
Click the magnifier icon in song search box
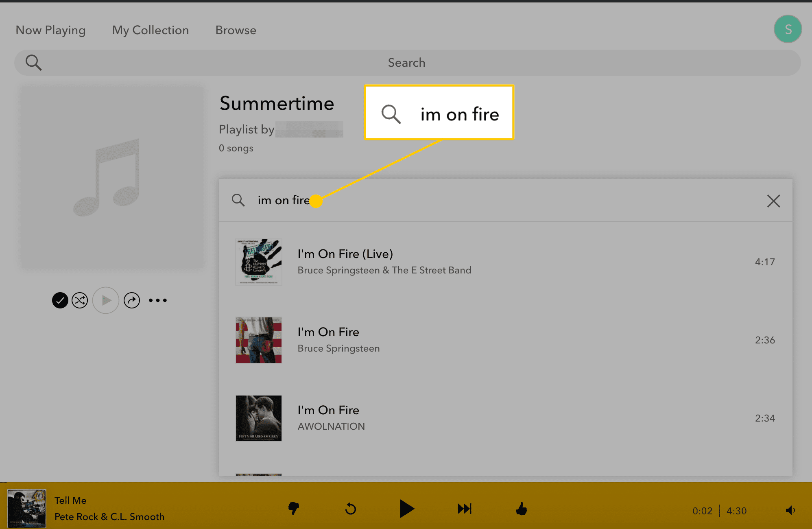click(238, 200)
